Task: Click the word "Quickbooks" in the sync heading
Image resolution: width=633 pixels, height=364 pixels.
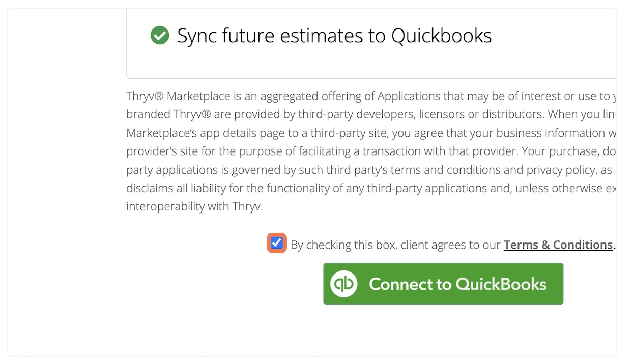Action: click(441, 36)
